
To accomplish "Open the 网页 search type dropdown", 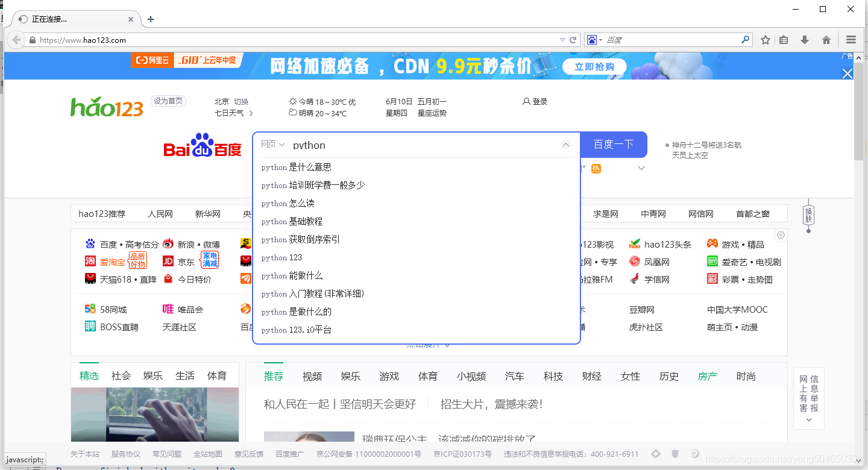I will click(x=272, y=145).
